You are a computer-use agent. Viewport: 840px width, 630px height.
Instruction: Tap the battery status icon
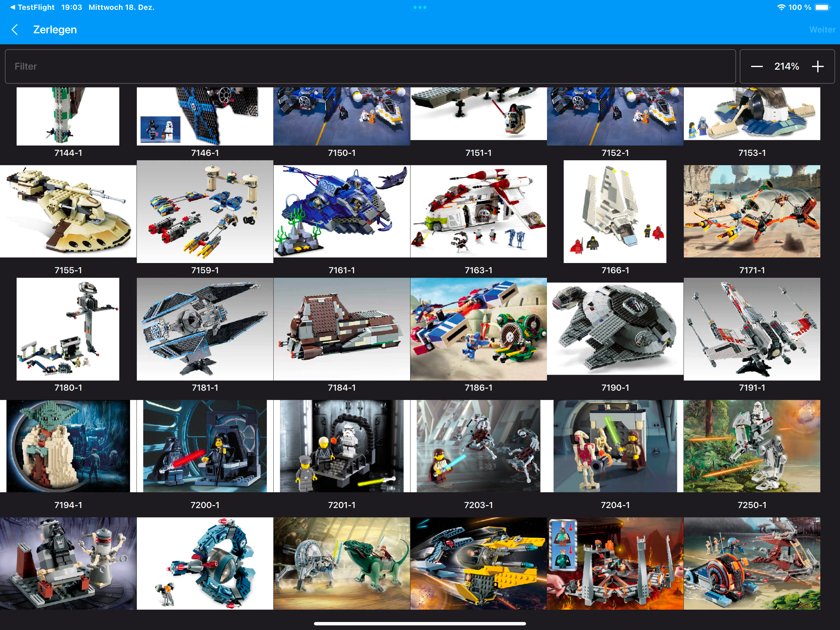(x=822, y=7)
